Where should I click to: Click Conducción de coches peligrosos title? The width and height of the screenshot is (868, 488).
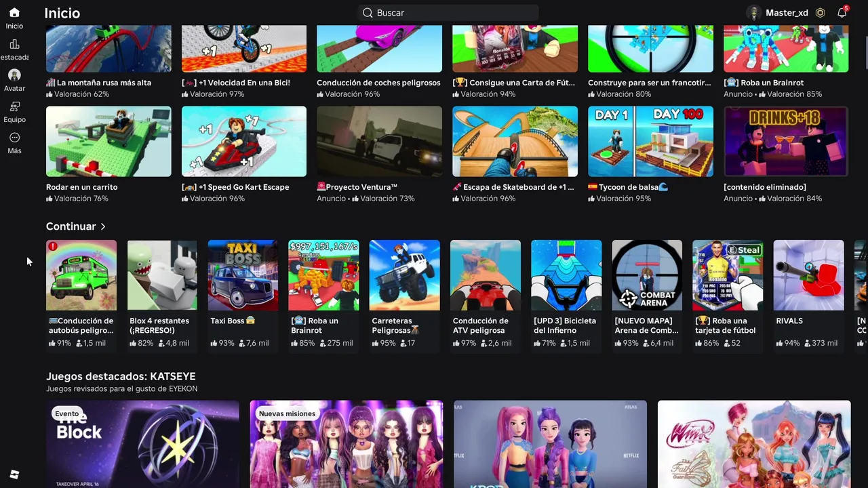378,83
